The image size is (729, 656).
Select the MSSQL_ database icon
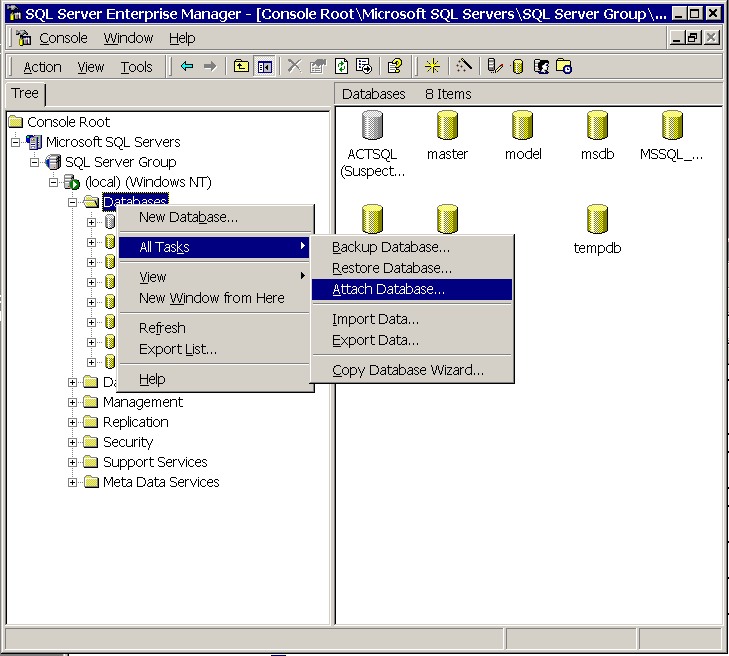tap(672, 125)
